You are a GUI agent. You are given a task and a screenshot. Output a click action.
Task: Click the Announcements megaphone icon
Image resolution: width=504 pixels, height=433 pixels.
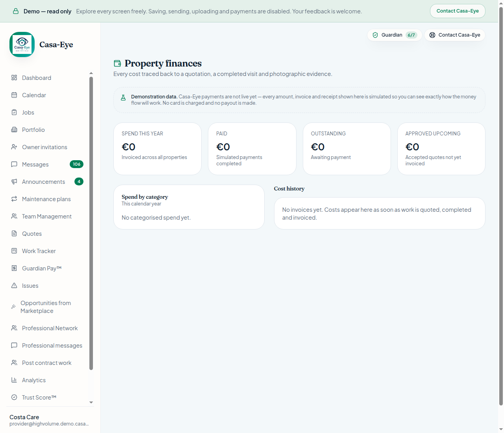pyautogui.click(x=14, y=181)
